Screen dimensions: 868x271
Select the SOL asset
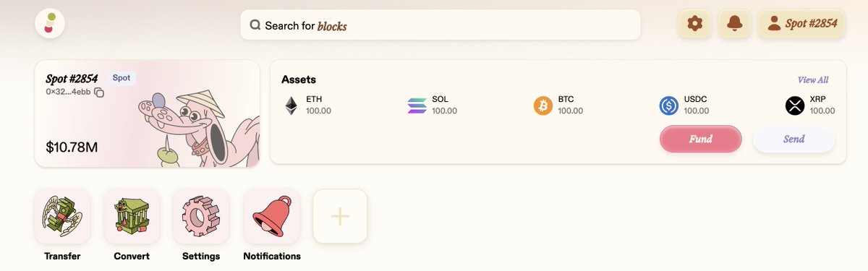coord(434,106)
